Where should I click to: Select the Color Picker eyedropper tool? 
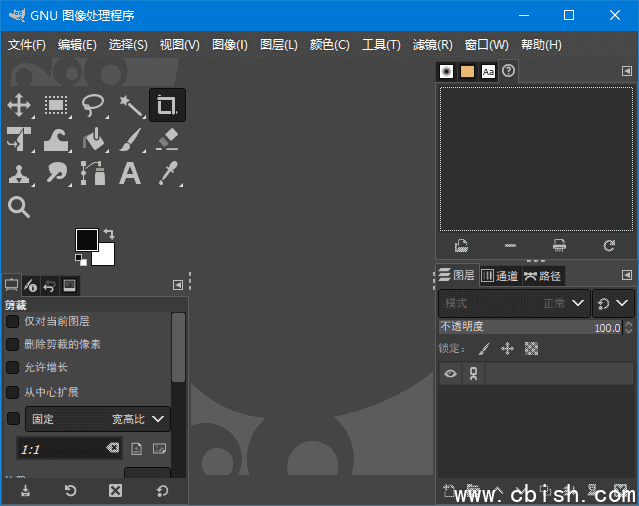pyautogui.click(x=167, y=174)
